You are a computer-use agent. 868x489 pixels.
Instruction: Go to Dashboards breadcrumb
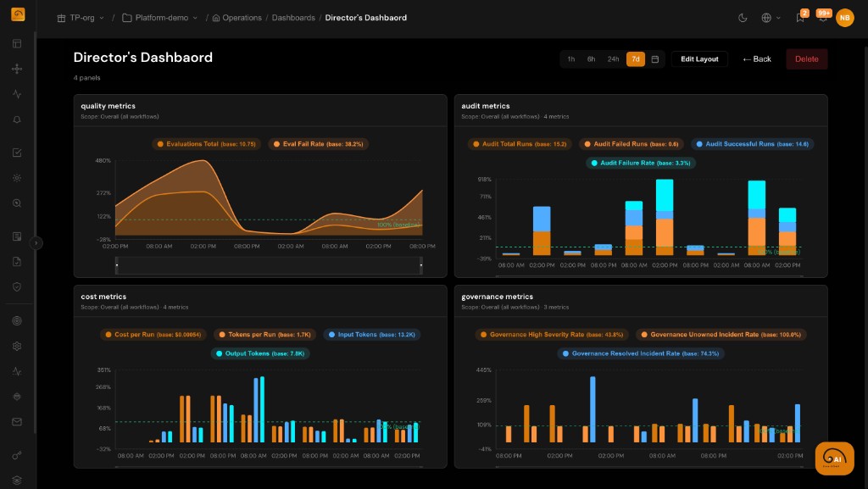point(293,18)
